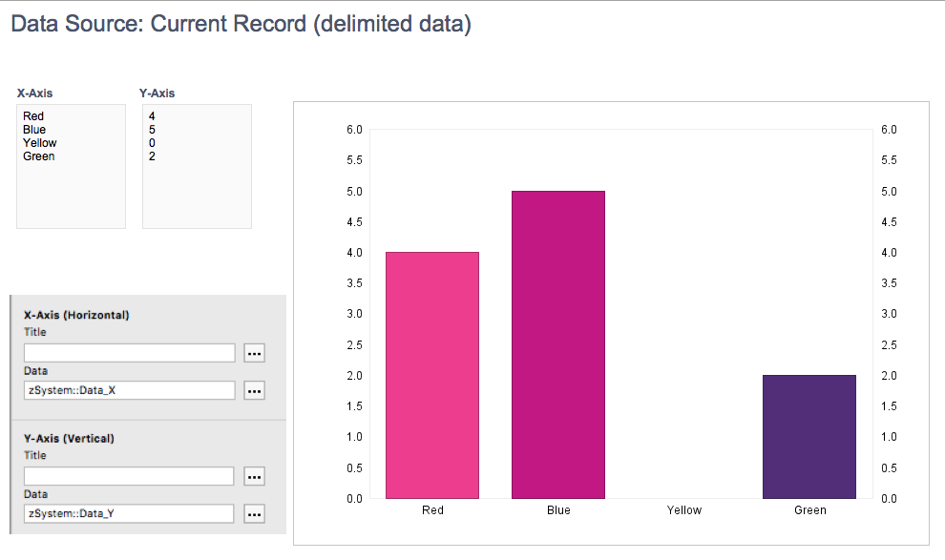
Task: Click the Red label under the chart
Action: (x=432, y=510)
